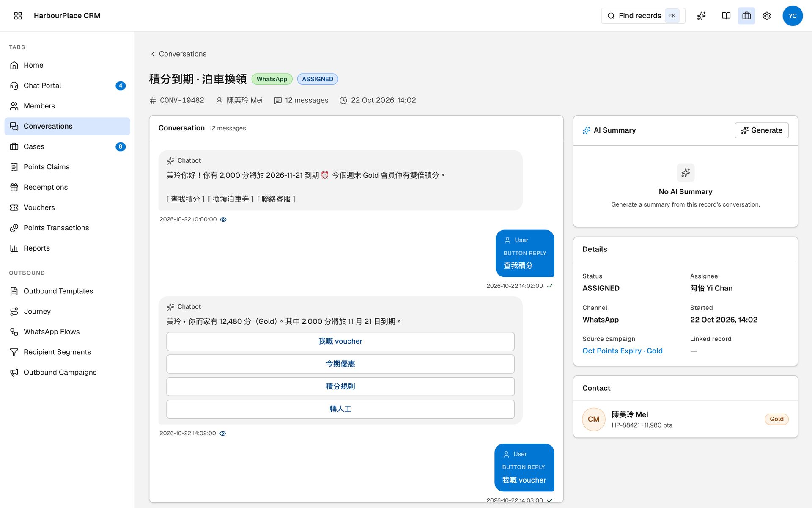Click the 轉人工 quick reply option
This screenshot has width=812, height=508.
(340, 409)
